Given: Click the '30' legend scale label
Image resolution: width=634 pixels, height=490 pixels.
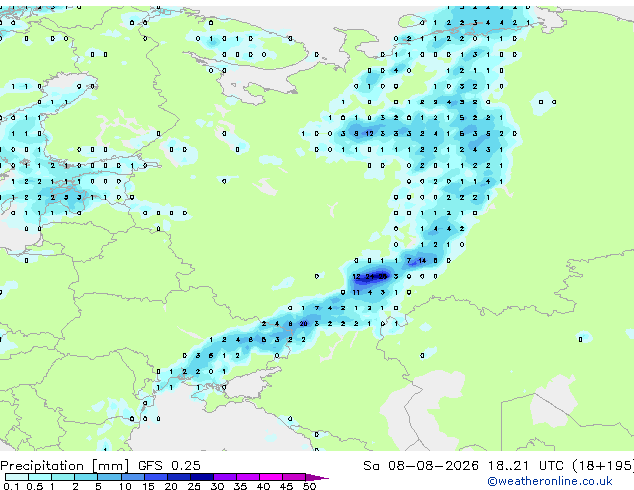Looking at the screenshot, I should (x=217, y=486).
